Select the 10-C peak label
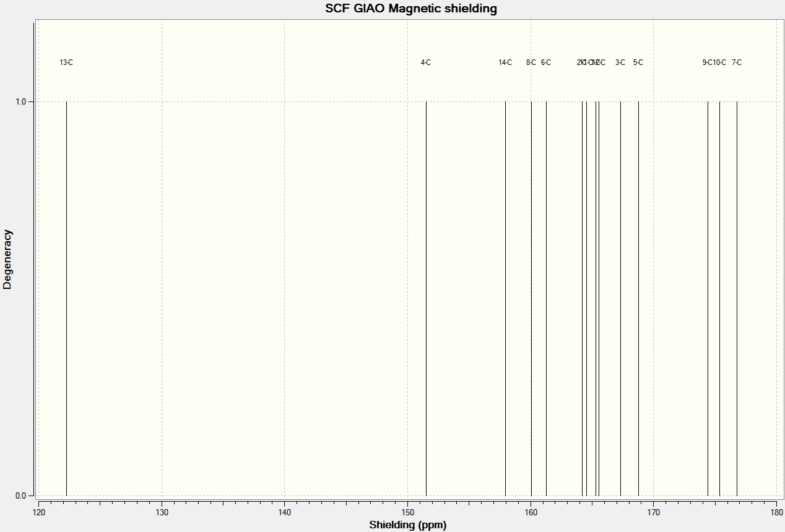785x532 pixels. pyautogui.click(x=720, y=62)
